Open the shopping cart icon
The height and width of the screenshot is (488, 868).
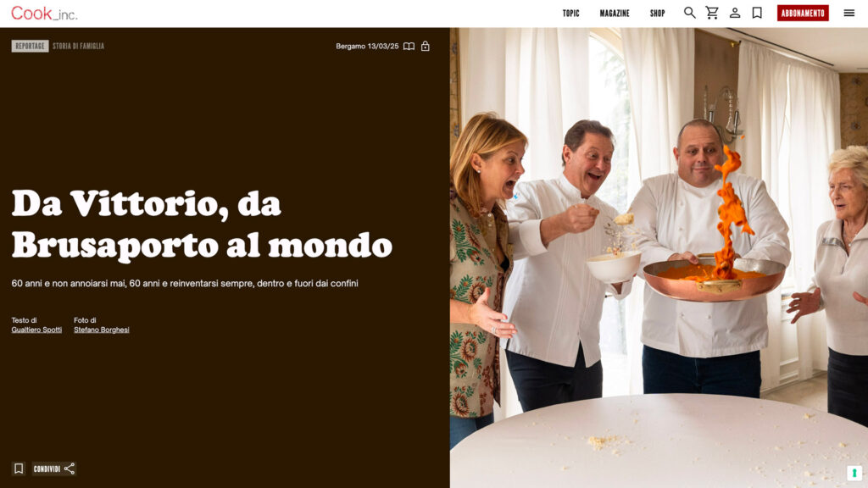pos(712,13)
